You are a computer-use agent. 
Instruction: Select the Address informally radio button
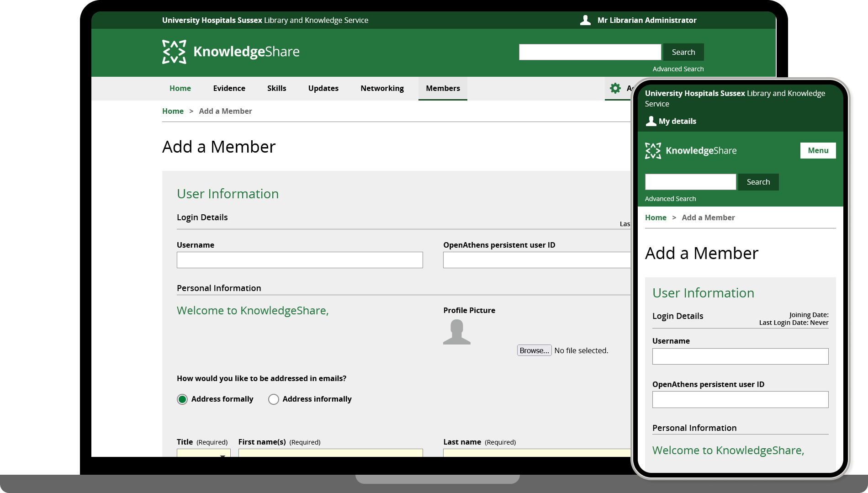[274, 399]
